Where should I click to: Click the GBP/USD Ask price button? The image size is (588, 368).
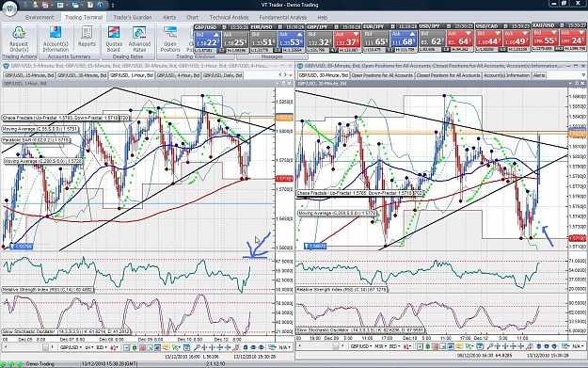click(235, 40)
